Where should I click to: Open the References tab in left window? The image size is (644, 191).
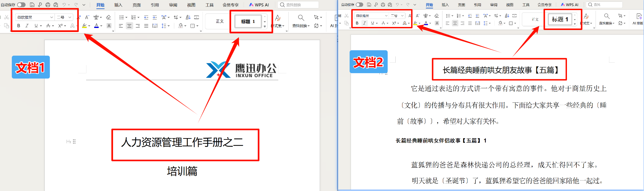click(155, 5)
